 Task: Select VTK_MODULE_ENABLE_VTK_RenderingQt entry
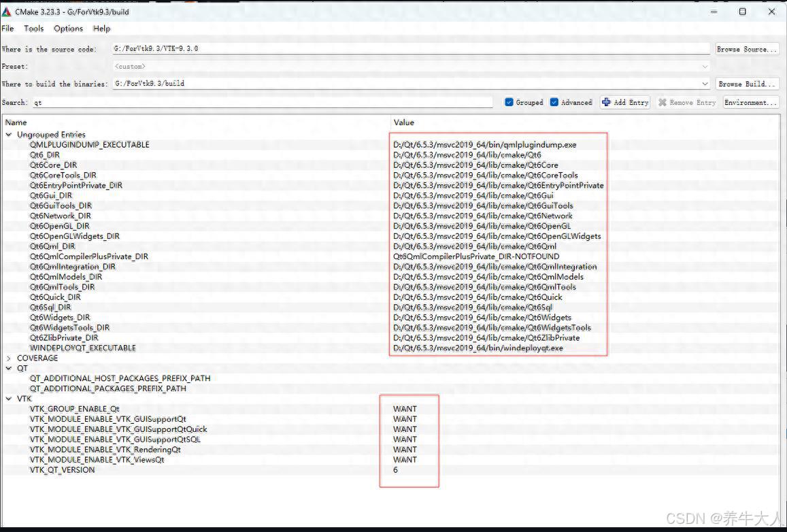coord(105,450)
